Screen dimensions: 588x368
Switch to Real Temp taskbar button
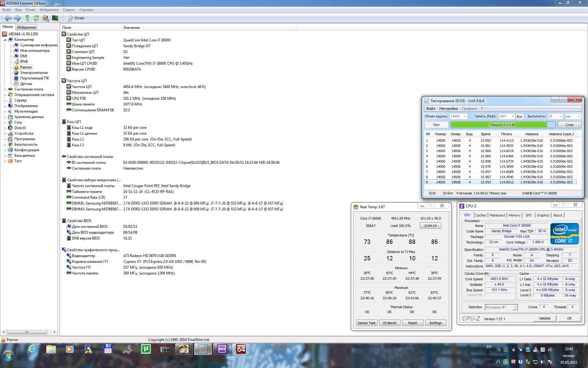(184, 349)
